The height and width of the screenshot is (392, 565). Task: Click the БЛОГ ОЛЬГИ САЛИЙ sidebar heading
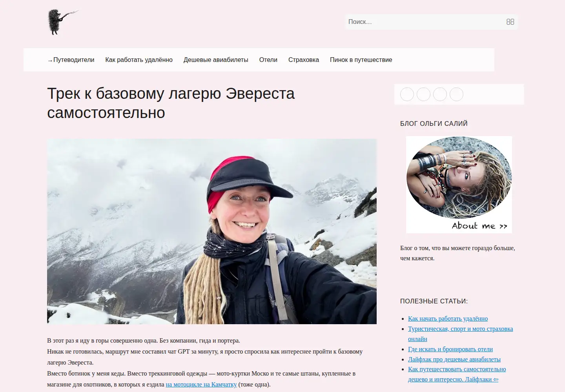(434, 123)
